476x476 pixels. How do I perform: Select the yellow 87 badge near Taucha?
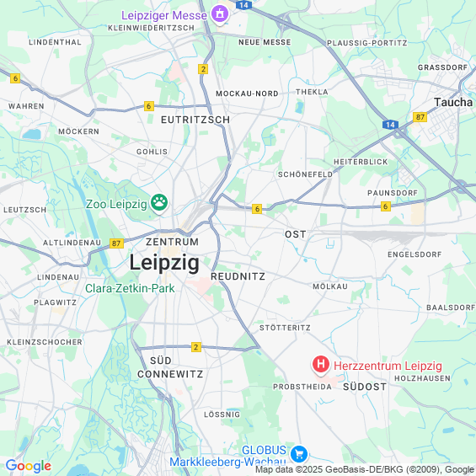coord(420,117)
